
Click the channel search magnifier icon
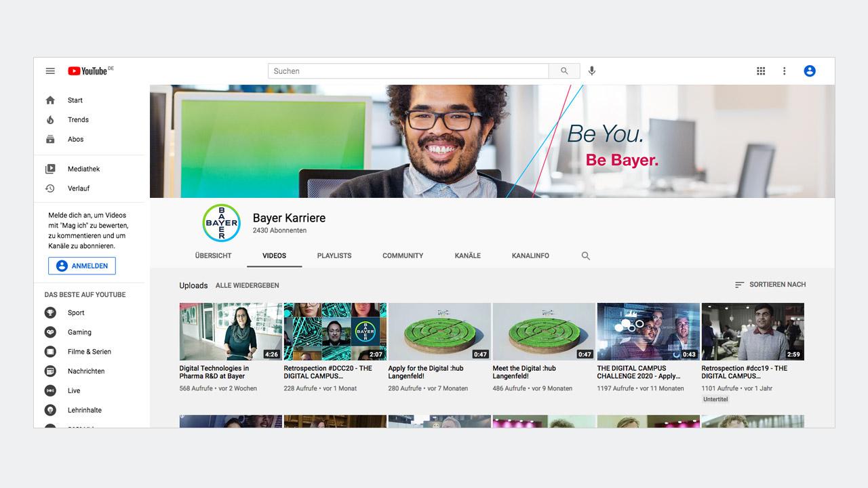coord(586,256)
